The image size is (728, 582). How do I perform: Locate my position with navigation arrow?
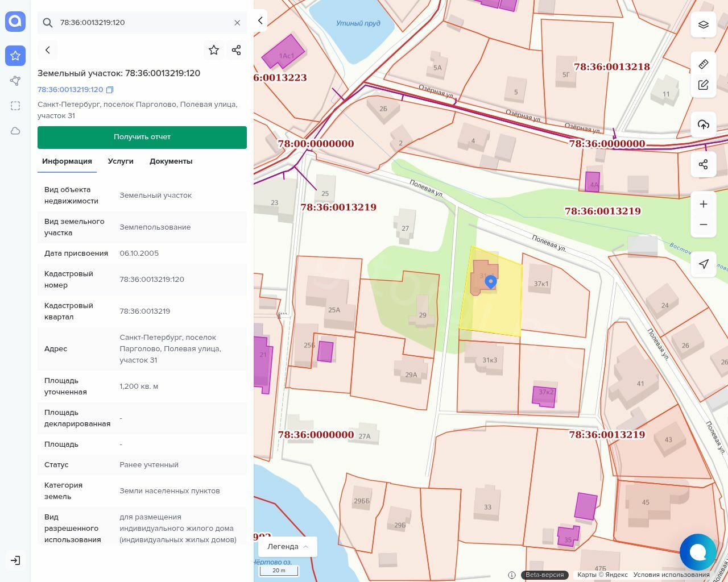tap(704, 264)
